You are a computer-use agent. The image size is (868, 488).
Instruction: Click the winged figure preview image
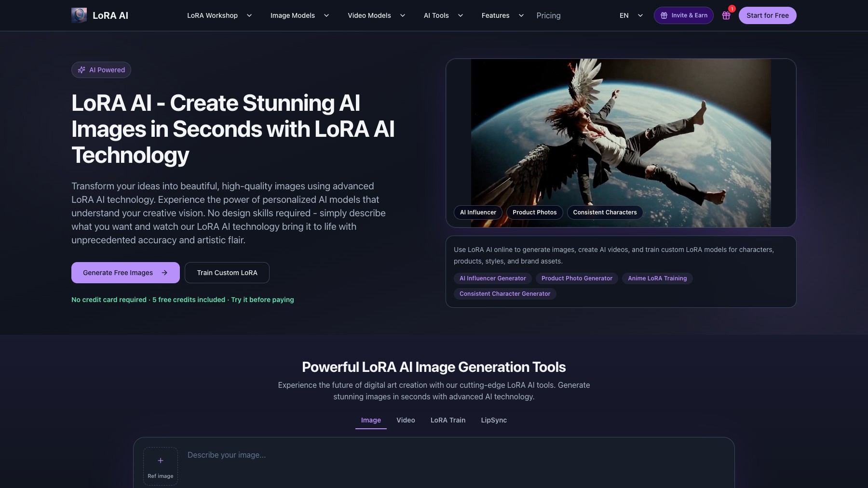click(621, 143)
